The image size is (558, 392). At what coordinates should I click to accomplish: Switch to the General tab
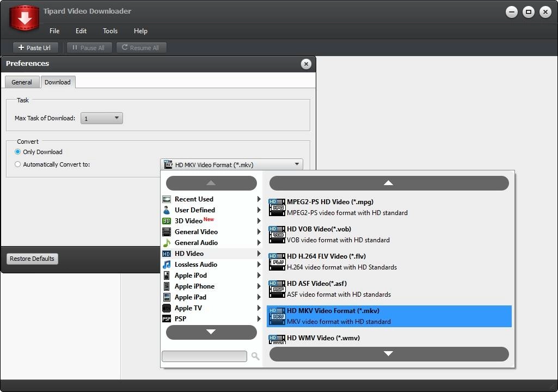(22, 82)
